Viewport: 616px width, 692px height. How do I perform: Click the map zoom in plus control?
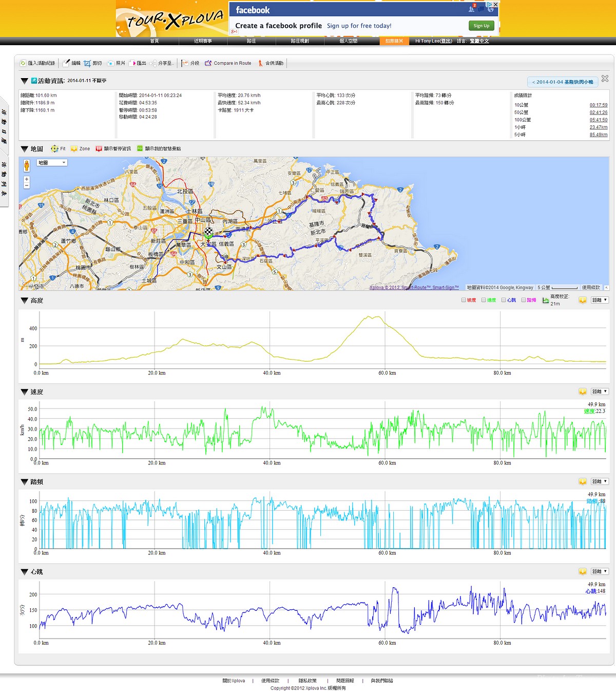pyautogui.click(x=27, y=179)
